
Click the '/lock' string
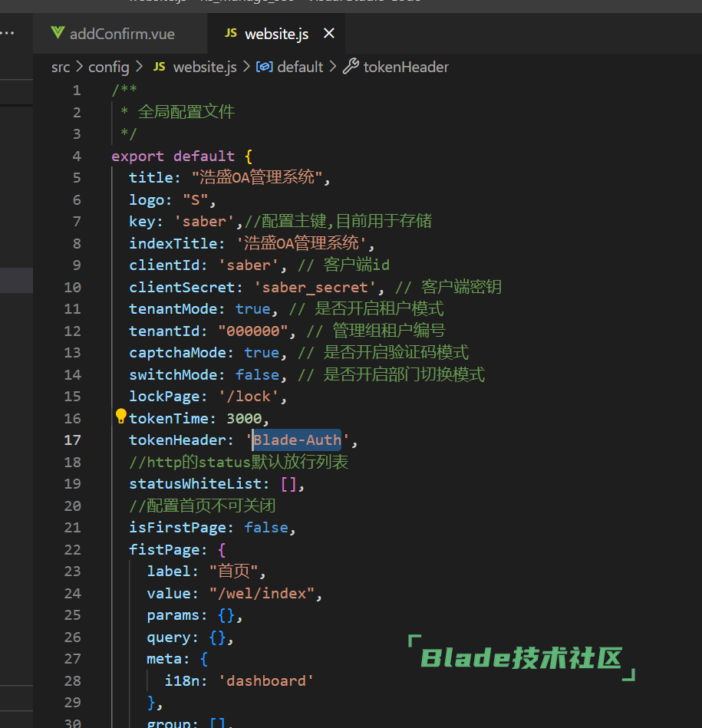coord(249,397)
